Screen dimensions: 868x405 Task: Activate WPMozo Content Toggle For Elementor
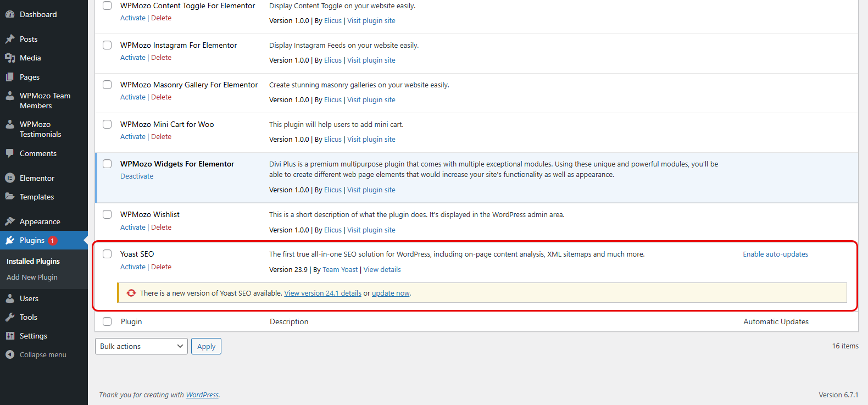click(x=133, y=18)
